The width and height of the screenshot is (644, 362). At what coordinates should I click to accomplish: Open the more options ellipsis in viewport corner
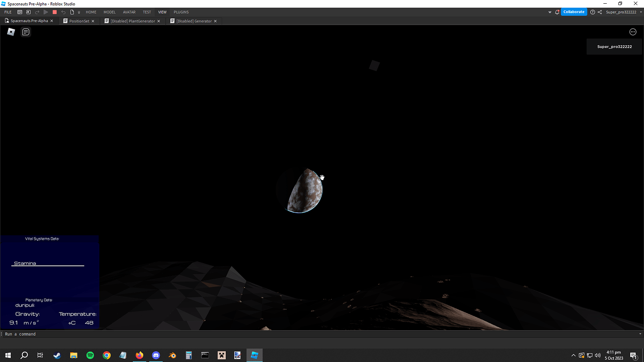633,32
